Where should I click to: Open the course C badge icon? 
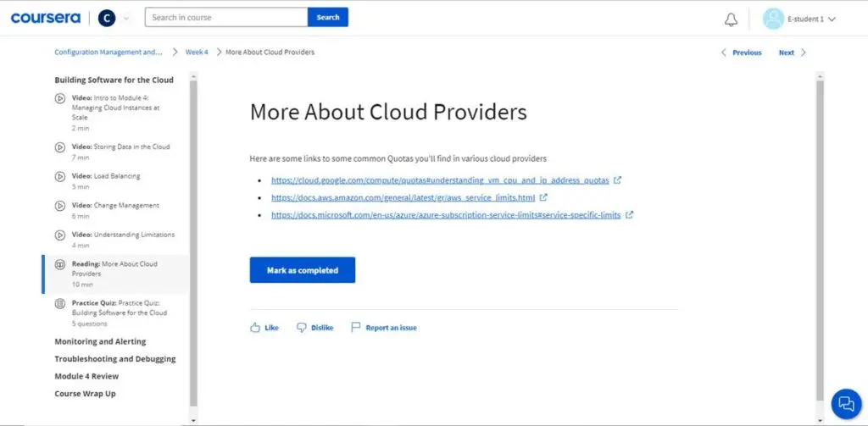(x=107, y=19)
